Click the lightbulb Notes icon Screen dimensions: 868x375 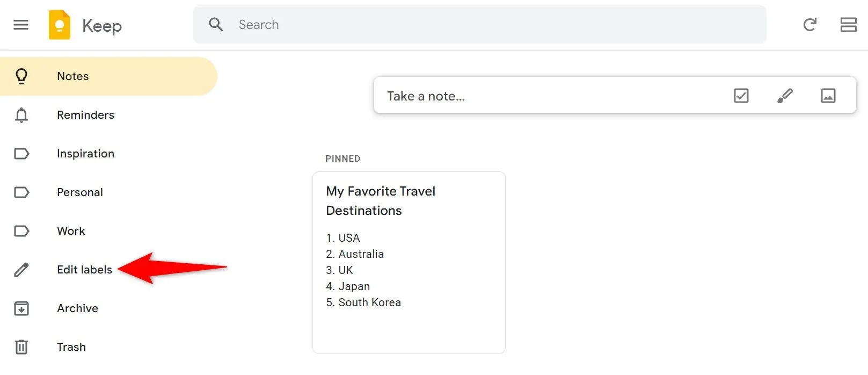(21, 76)
